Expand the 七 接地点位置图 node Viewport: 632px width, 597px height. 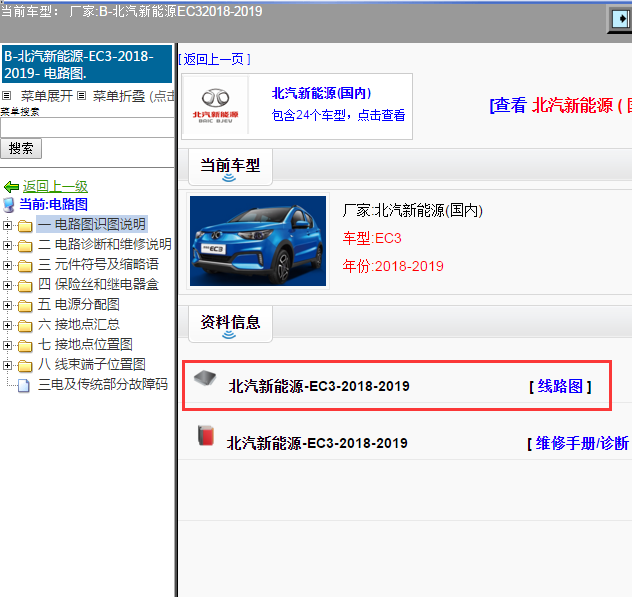pyautogui.click(x=7, y=345)
